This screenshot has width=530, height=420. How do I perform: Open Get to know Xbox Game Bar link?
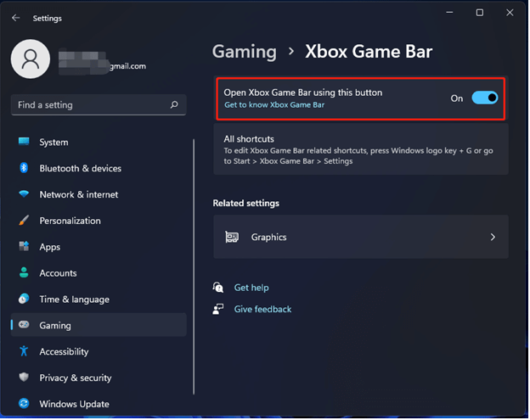(274, 105)
